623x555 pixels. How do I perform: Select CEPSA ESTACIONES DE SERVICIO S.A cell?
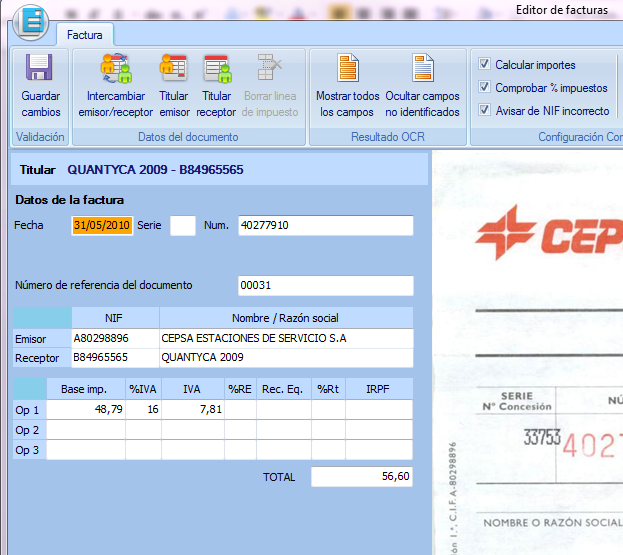tap(286, 338)
